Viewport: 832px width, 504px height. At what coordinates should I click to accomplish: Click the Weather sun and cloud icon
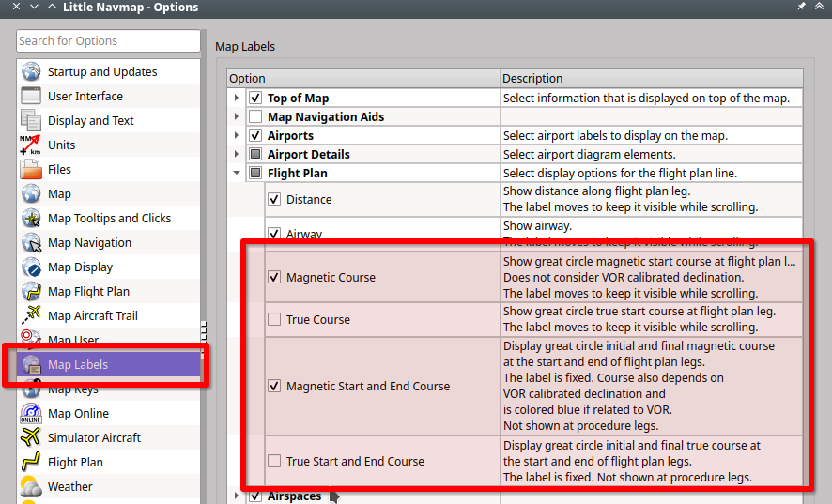31,486
